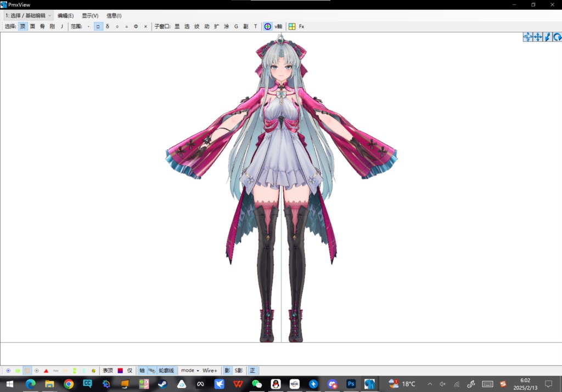Image resolution: width=562 pixels, height=392 pixels.
Task: Click the Fx effect icon on the toolbar
Action: [x=302, y=26]
